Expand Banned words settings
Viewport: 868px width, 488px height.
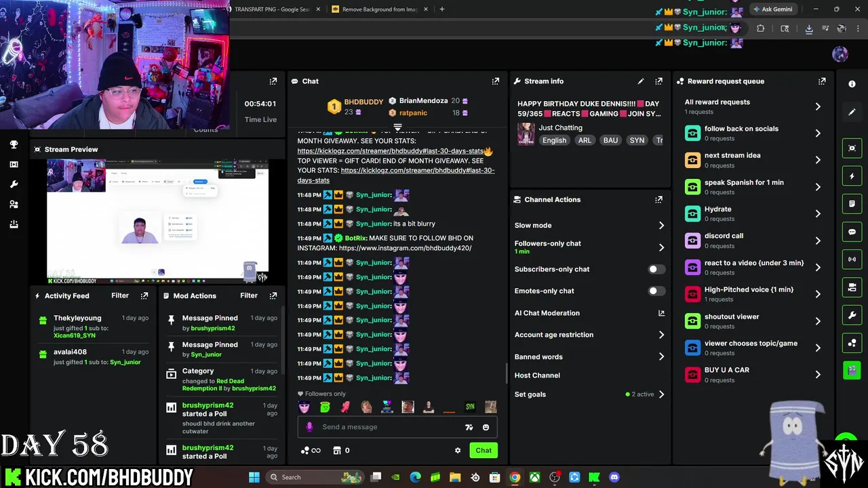tap(661, 357)
